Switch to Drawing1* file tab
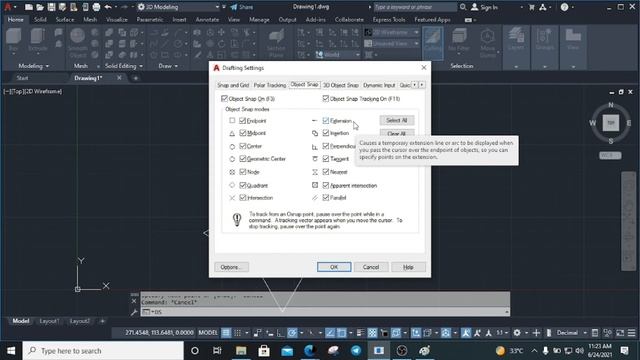Screen dimensions: 640x360 tap(88, 78)
